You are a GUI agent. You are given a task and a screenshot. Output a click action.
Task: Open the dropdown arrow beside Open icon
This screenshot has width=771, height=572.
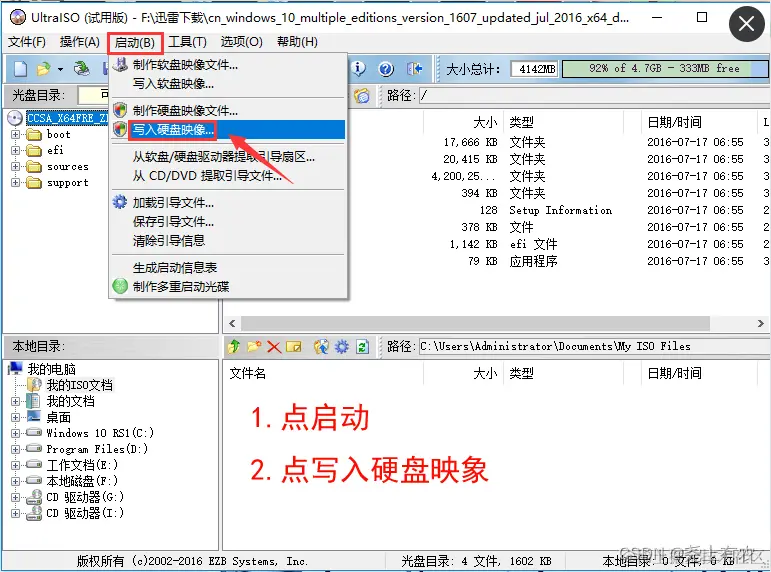[x=60, y=69]
